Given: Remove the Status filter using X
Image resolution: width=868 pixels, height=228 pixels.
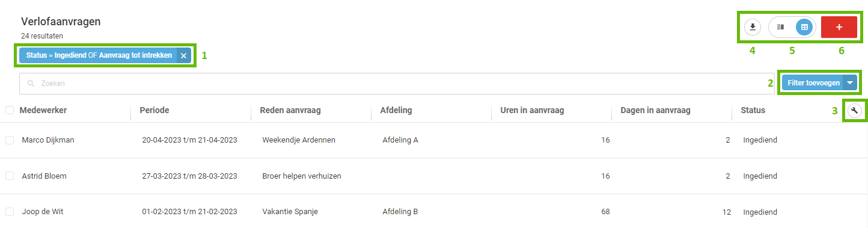Looking at the screenshot, I should [x=183, y=55].
